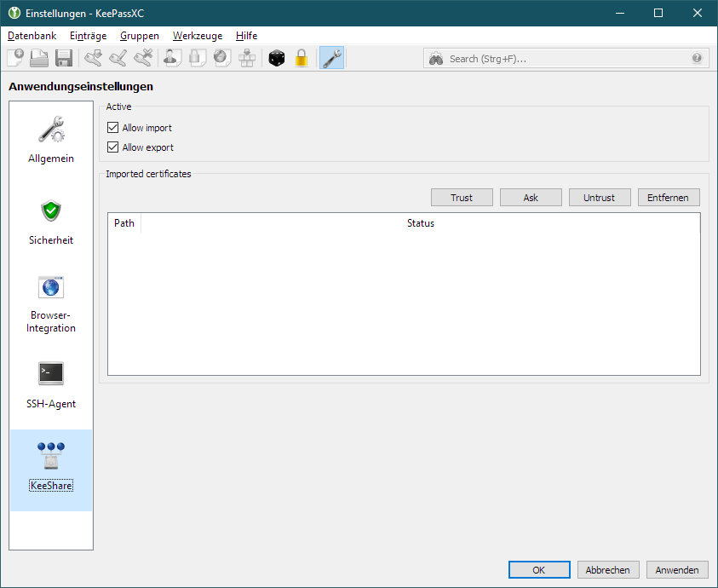This screenshot has width=718, height=588.
Task: Open the SSH-Agent settings category
Action: pyautogui.click(x=51, y=385)
